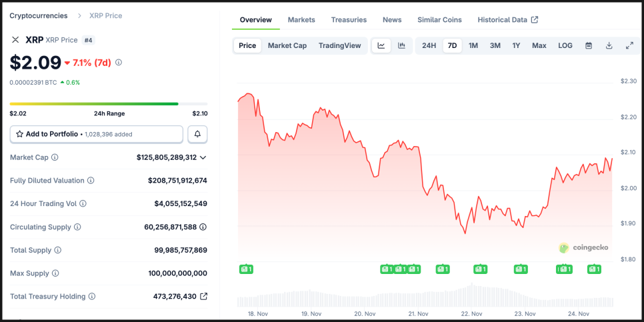Click the 24h Range price bar
Image resolution: width=644 pixels, height=322 pixels.
[x=94, y=103]
